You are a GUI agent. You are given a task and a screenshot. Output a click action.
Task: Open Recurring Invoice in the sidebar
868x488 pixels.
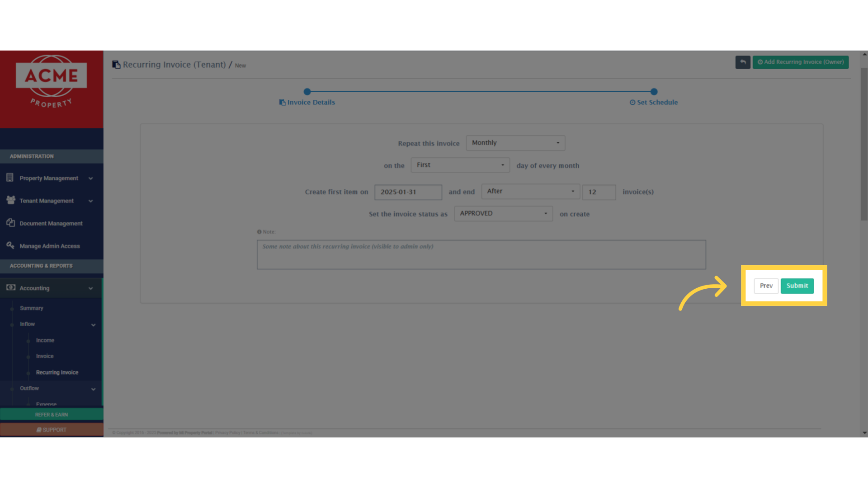(x=57, y=372)
